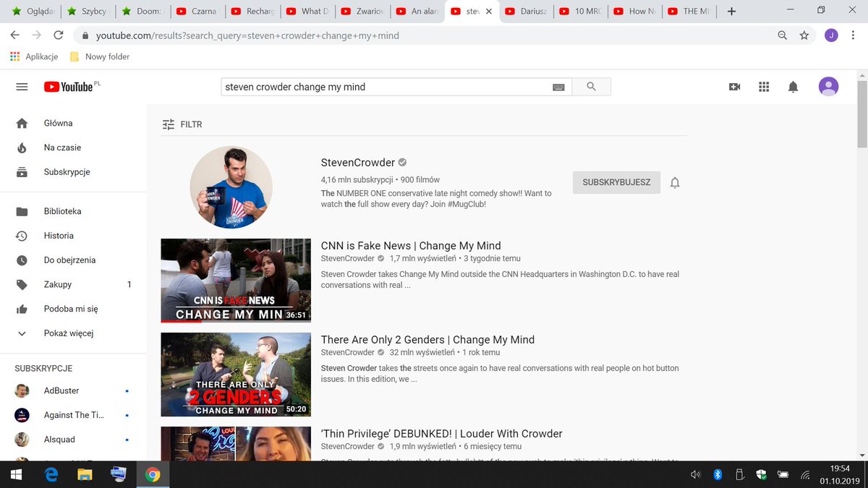
Task: Click the CNN is Fake News thumbnail
Action: coord(236,281)
